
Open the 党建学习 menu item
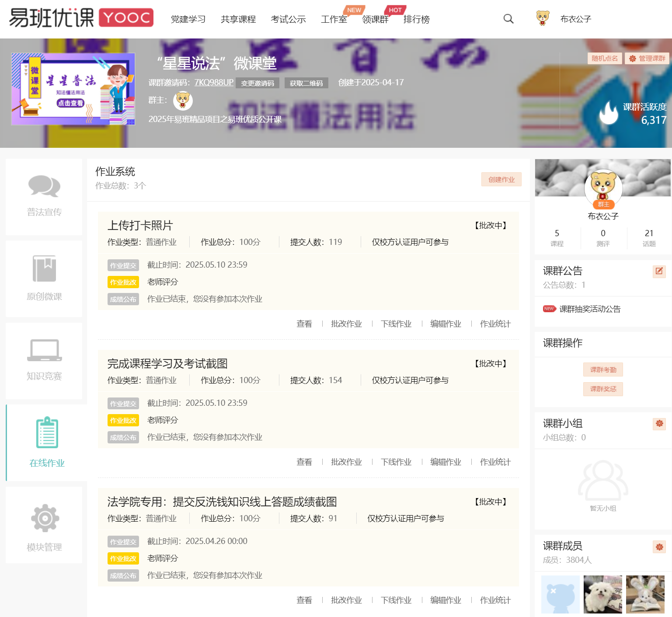188,19
